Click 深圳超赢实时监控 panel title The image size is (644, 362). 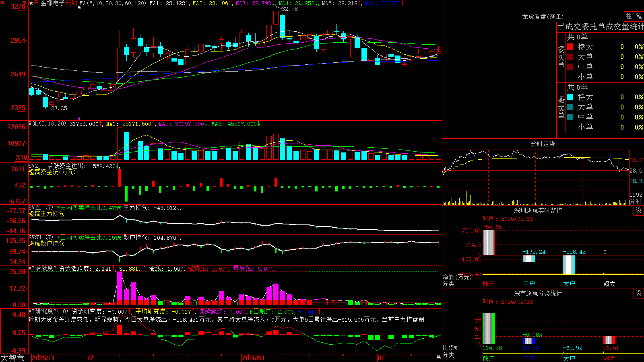tap(538, 210)
